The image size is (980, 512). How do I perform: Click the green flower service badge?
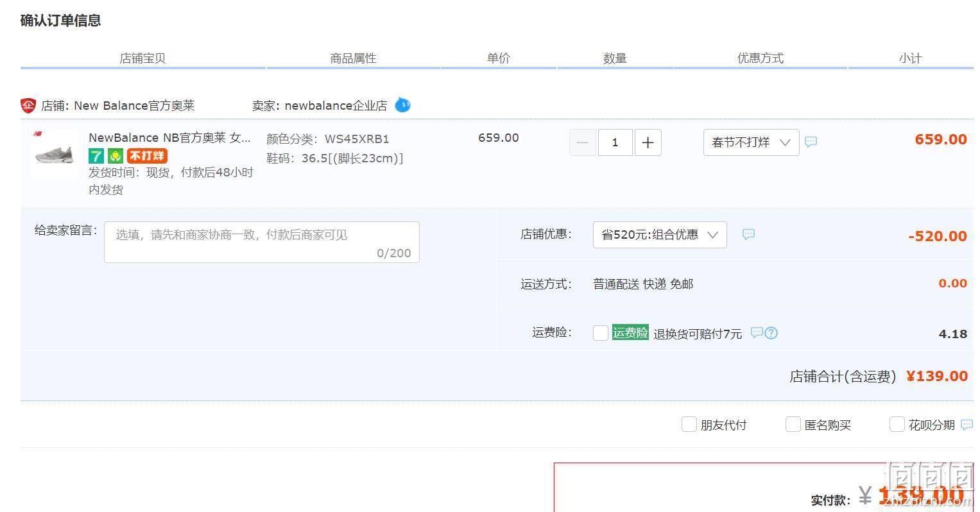(x=116, y=155)
